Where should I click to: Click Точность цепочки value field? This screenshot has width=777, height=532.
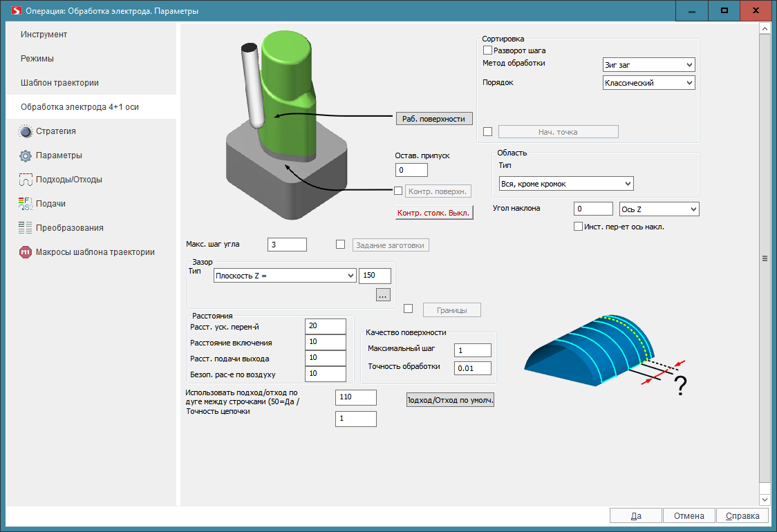click(356, 419)
